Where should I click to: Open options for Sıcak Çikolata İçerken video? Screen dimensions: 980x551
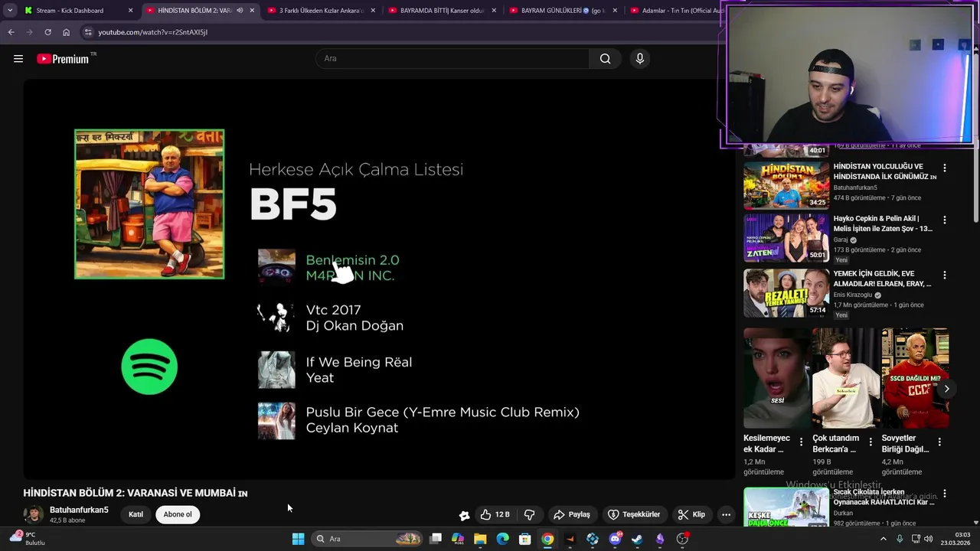click(x=944, y=494)
